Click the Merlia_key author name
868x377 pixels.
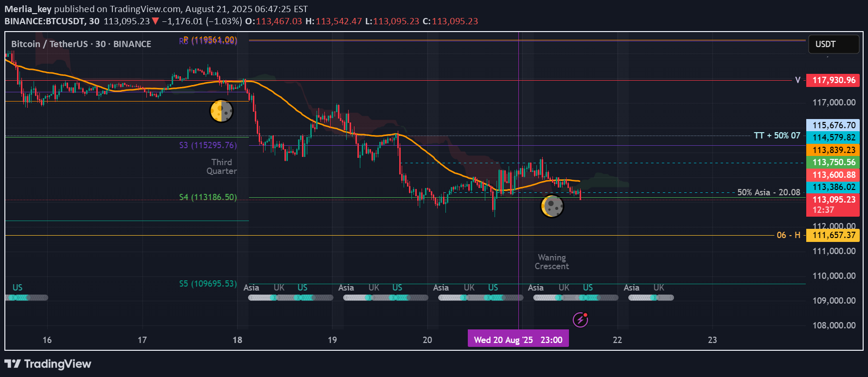click(x=28, y=9)
